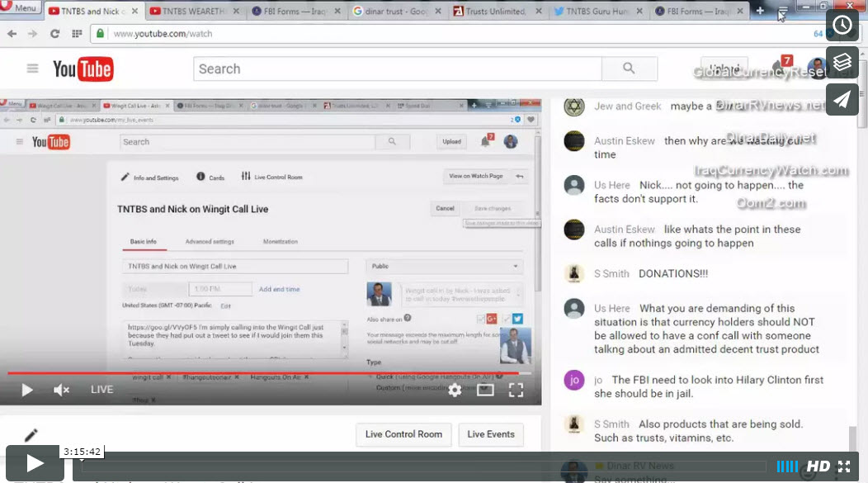The image size is (868, 483).
Task: Click the DONATIONS!!! chat message
Action: point(673,273)
